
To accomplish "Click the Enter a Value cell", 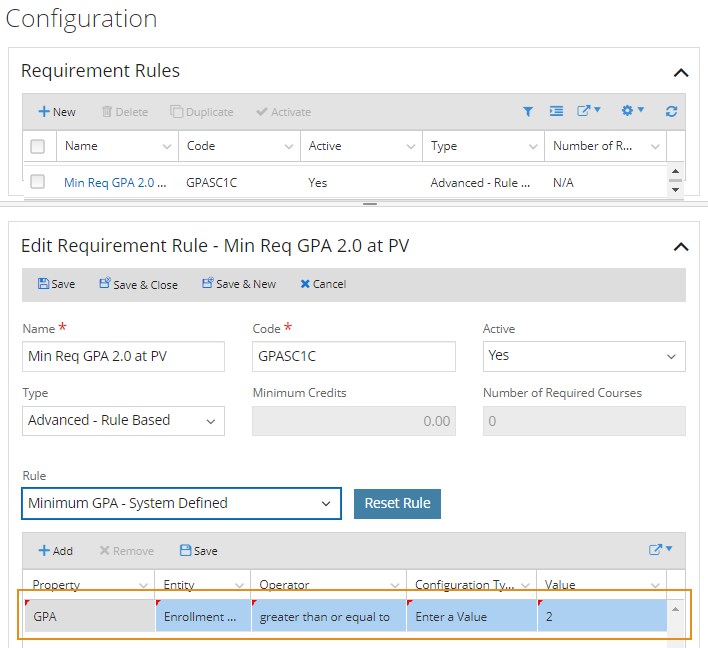I will click(471, 616).
